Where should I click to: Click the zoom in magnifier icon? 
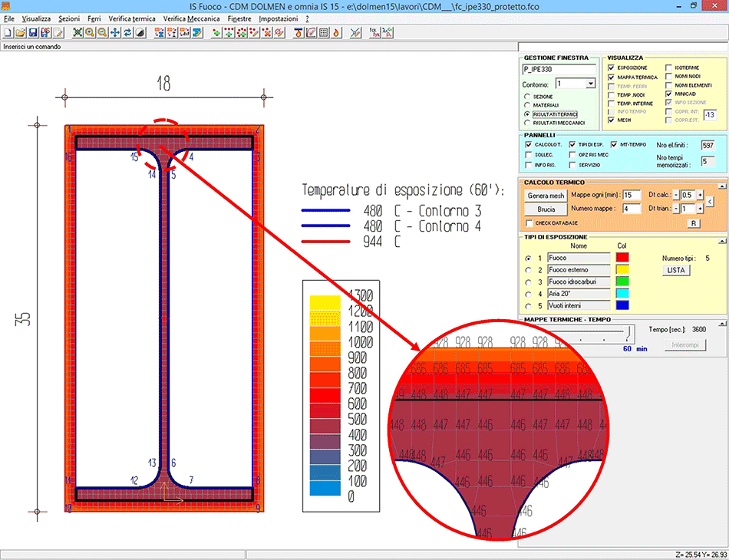click(90, 32)
